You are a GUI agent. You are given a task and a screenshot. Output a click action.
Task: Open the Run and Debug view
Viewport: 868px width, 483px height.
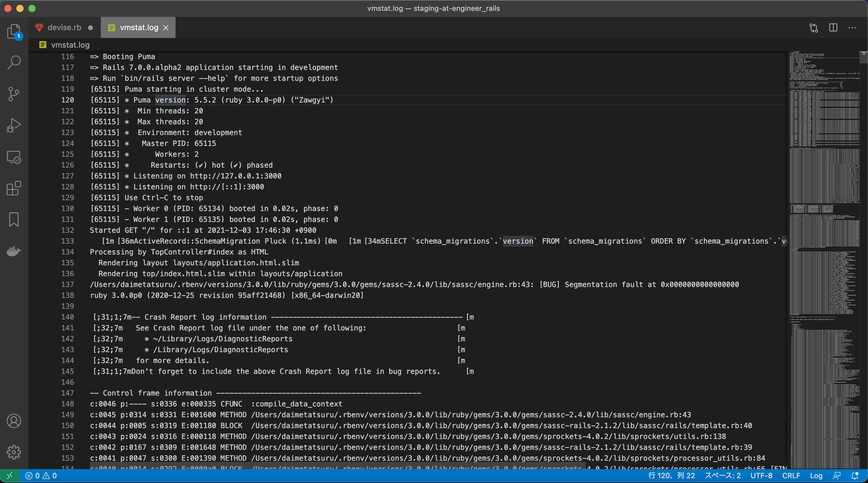point(14,125)
